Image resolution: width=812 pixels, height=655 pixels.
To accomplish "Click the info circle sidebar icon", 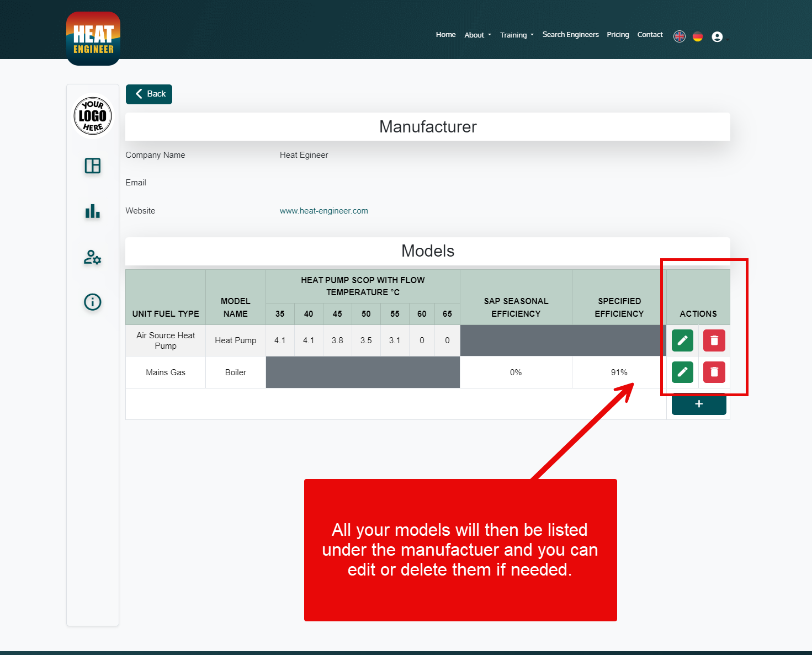I will click(93, 302).
